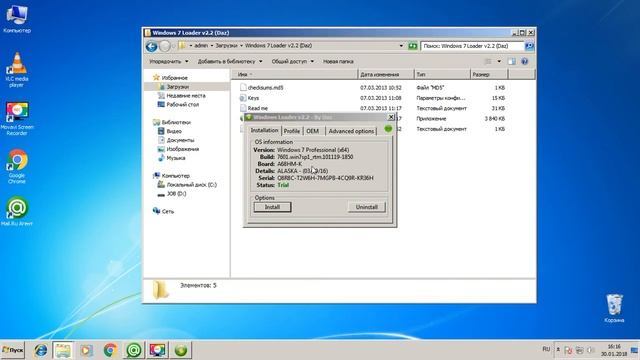Click the search magnifier icon in Explorer
Viewport: 640px width, 360px height.
[529, 46]
